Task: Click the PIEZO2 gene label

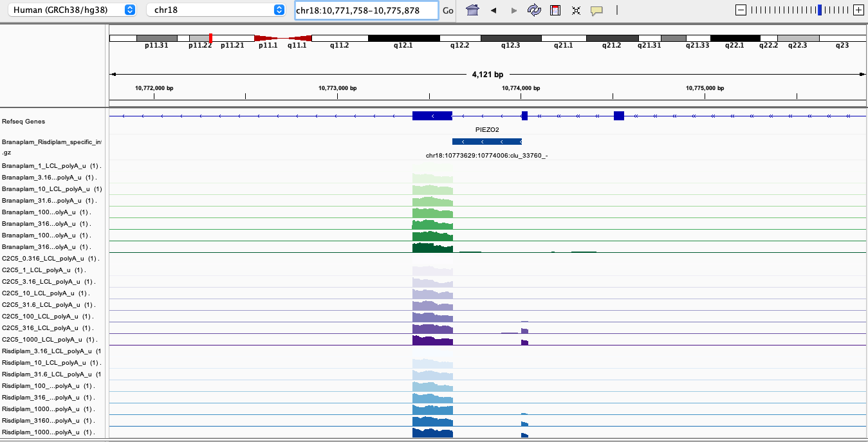Action: (487, 129)
